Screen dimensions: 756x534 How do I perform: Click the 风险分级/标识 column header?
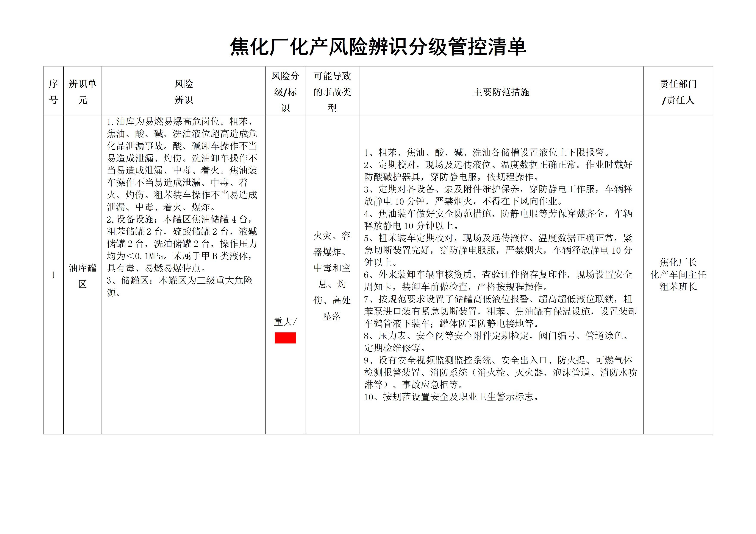point(285,92)
